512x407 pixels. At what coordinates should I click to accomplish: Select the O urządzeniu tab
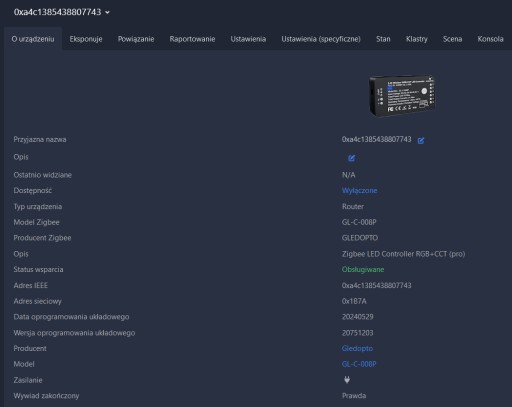[x=33, y=39]
